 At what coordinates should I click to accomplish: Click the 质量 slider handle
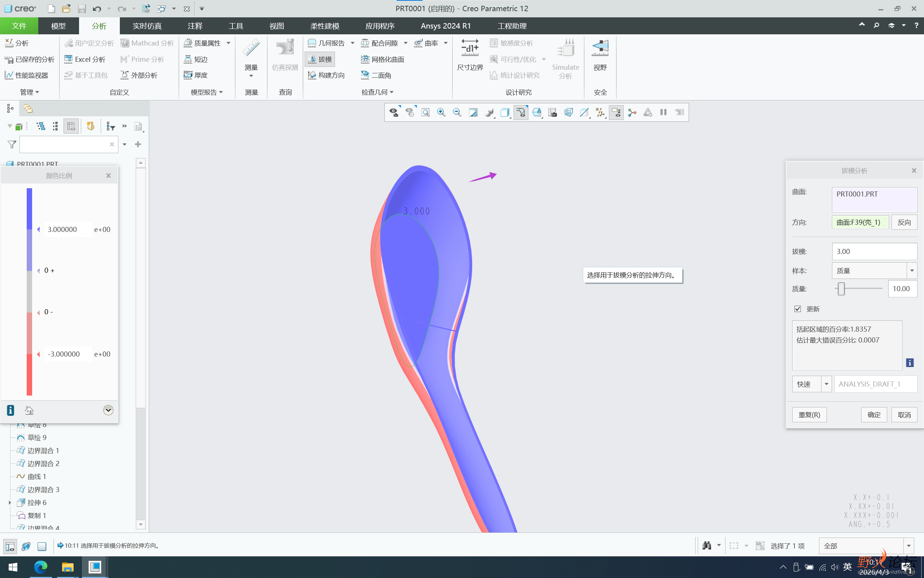point(841,289)
